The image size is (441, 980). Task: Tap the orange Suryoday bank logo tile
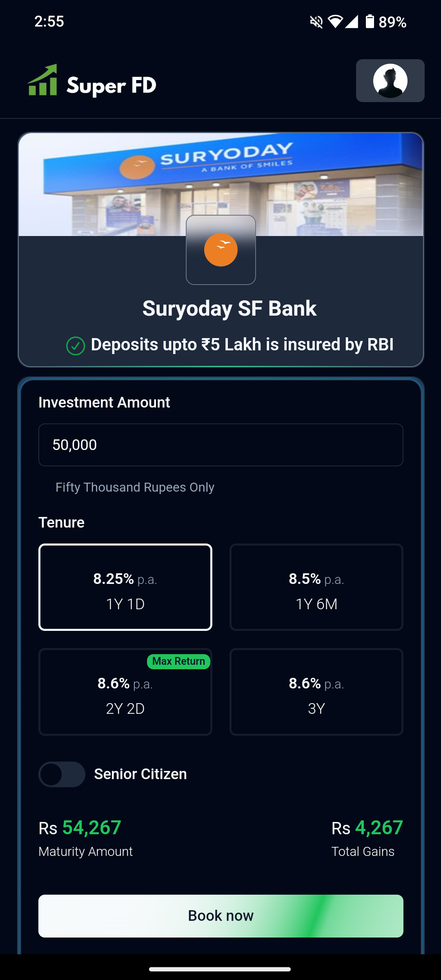pyautogui.click(x=221, y=250)
